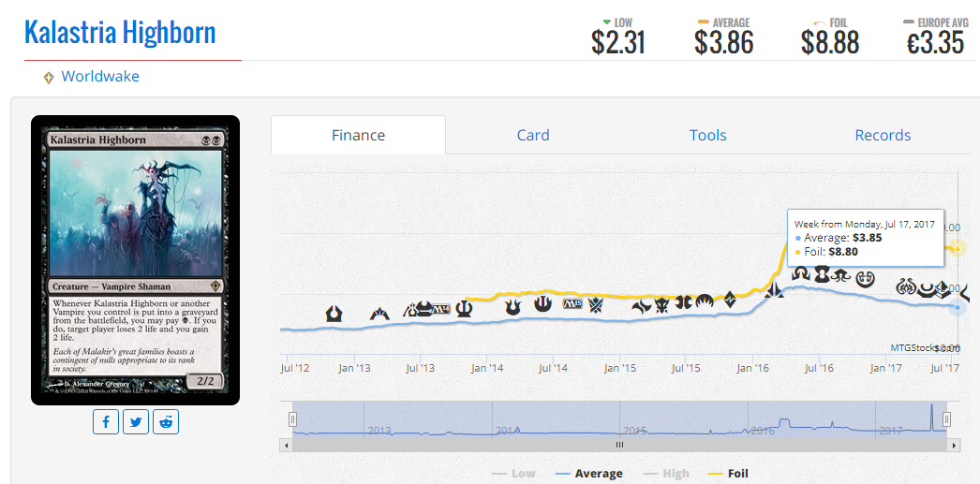This screenshot has width=980, height=484.
Task: Click the navigator scroll-left arrow
Action: (x=287, y=446)
